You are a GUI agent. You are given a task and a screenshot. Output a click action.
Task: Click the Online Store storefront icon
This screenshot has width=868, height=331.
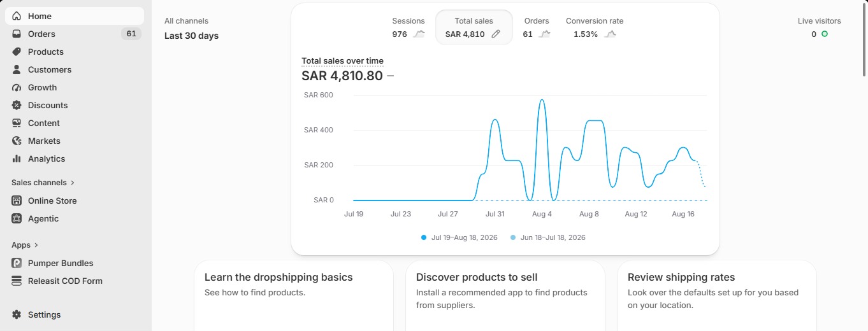pyautogui.click(x=17, y=201)
